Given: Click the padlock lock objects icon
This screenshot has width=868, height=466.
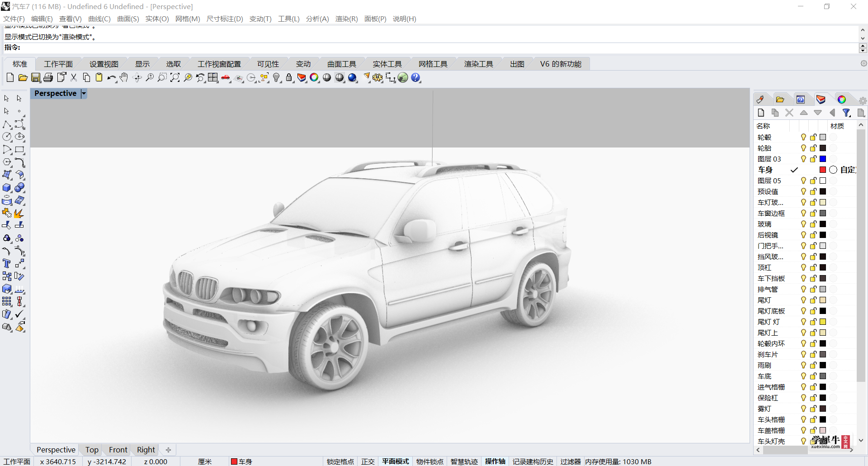Looking at the screenshot, I should point(289,78).
